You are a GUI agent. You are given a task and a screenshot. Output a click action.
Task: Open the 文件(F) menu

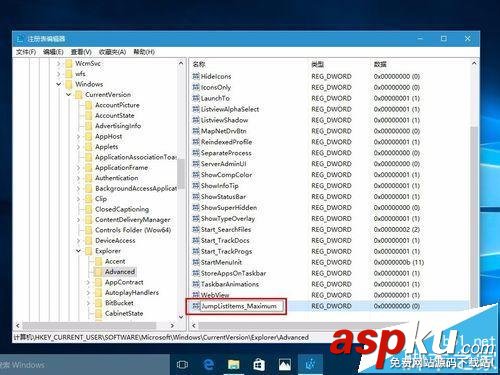[26, 52]
